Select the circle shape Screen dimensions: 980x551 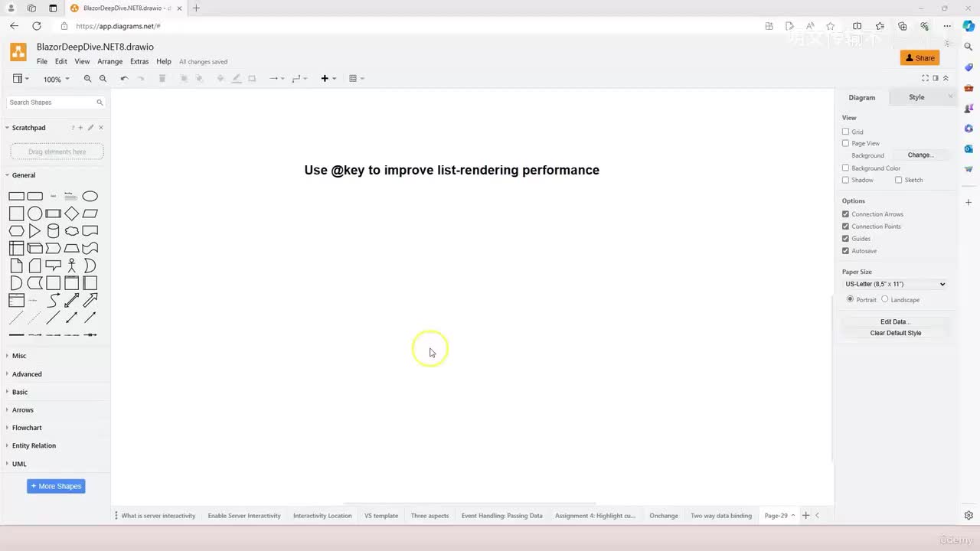coord(34,214)
